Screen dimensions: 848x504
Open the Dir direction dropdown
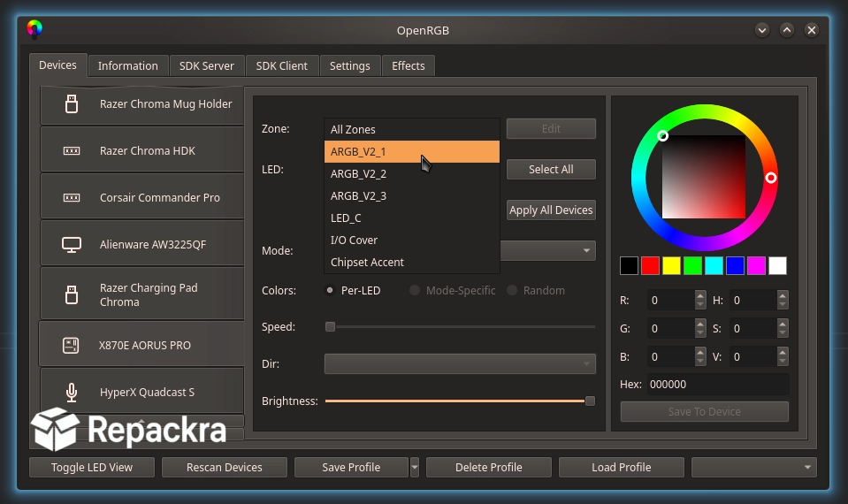click(460, 364)
